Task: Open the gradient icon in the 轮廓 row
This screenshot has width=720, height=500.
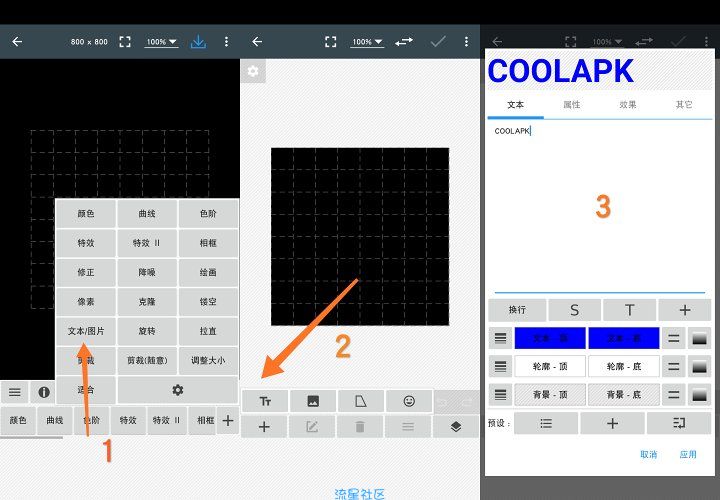Action: click(x=699, y=366)
